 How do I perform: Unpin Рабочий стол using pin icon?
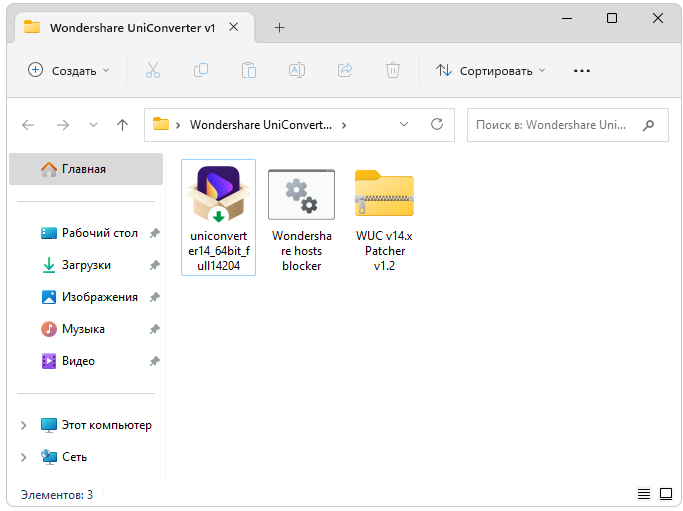[x=154, y=234]
